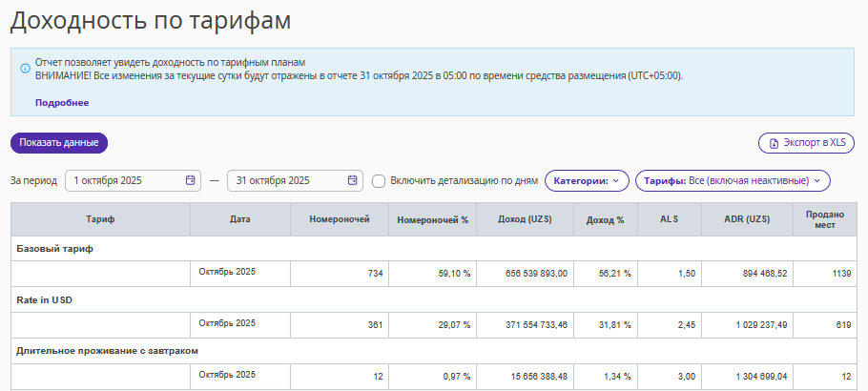Expand the Категории dropdown
This screenshot has height=391, width=868.
pyautogui.click(x=587, y=180)
